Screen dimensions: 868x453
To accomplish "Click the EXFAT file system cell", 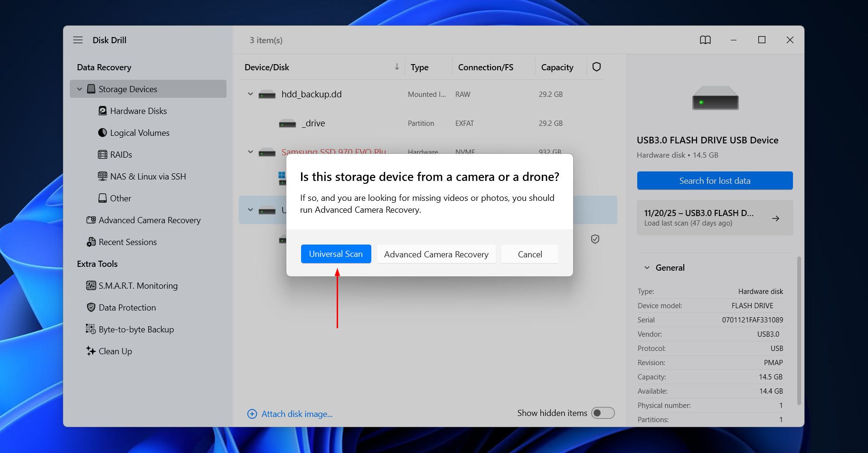I will coord(464,123).
